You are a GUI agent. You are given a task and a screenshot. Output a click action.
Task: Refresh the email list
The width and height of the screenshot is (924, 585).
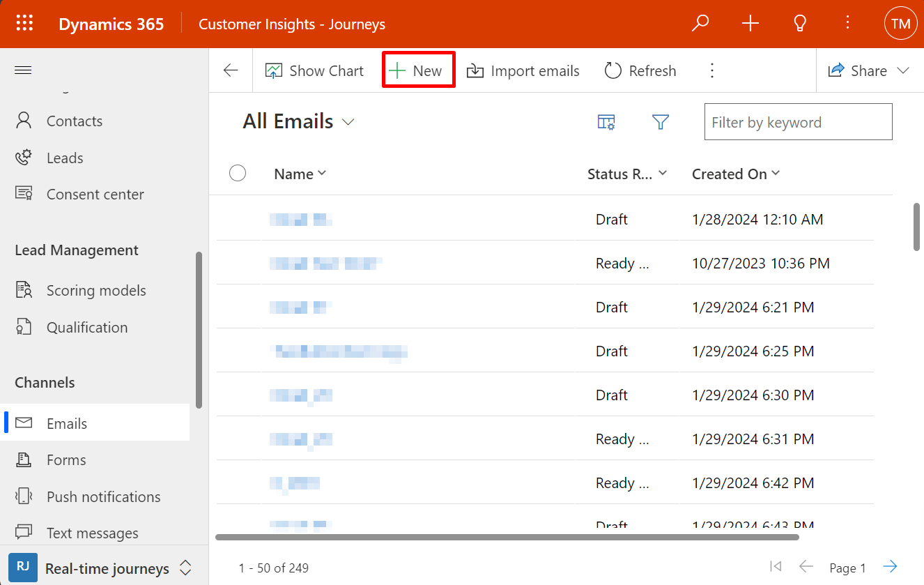[x=640, y=70]
